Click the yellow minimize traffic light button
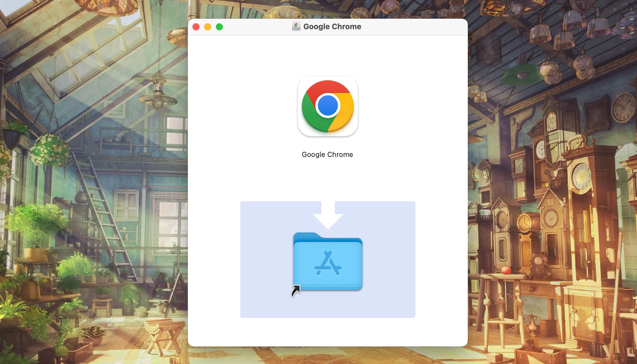Image resolution: width=637 pixels, height=364 pixels. 208,26
